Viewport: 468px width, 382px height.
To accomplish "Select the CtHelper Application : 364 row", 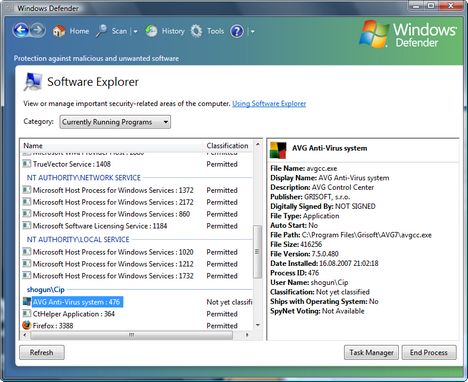I will click(x=137, y=314).
